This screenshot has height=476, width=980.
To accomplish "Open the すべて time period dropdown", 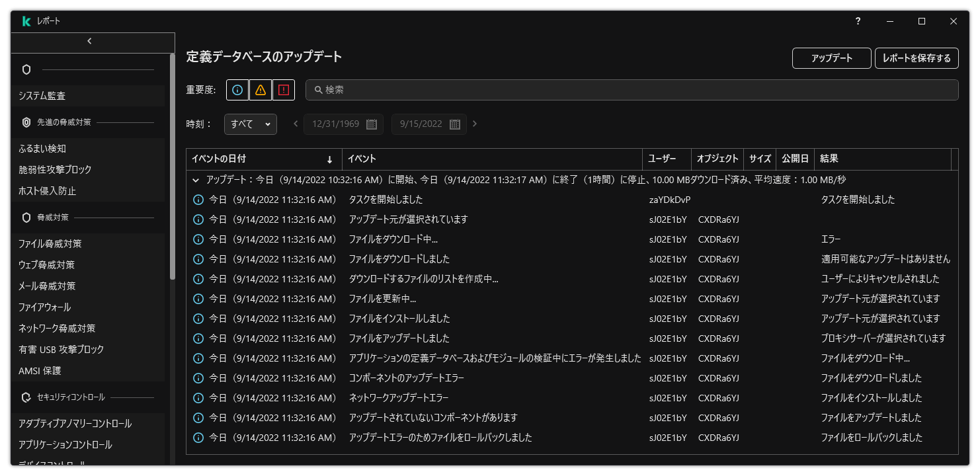I will coord(250,124).
